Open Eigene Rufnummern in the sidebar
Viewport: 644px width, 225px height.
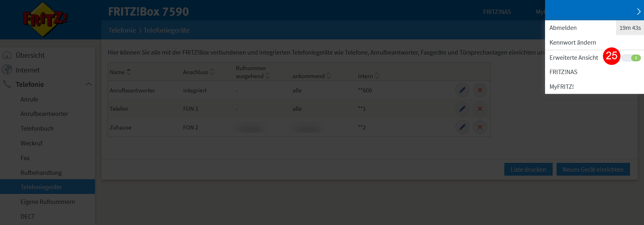[x=47, y=202]
